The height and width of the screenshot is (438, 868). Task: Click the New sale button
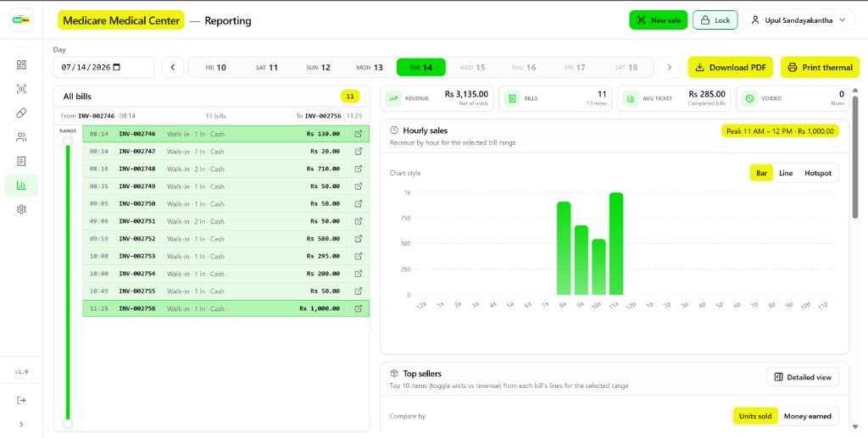click(x=658, y=20)
